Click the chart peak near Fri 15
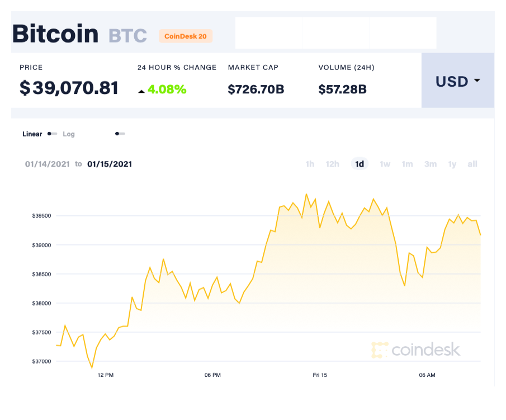Viewport: 506px width, 420px height. 307,195
